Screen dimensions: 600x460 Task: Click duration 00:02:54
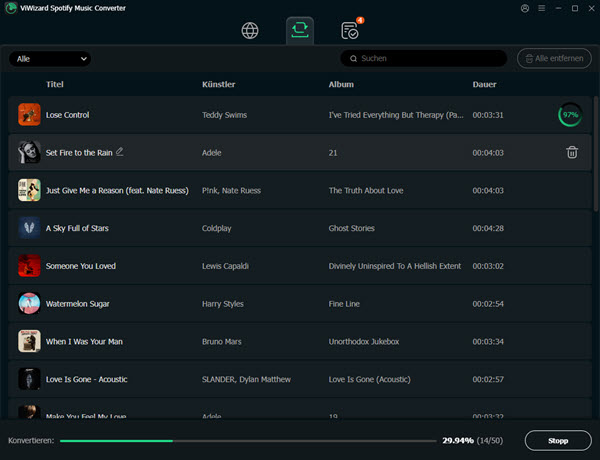(488, 304)
